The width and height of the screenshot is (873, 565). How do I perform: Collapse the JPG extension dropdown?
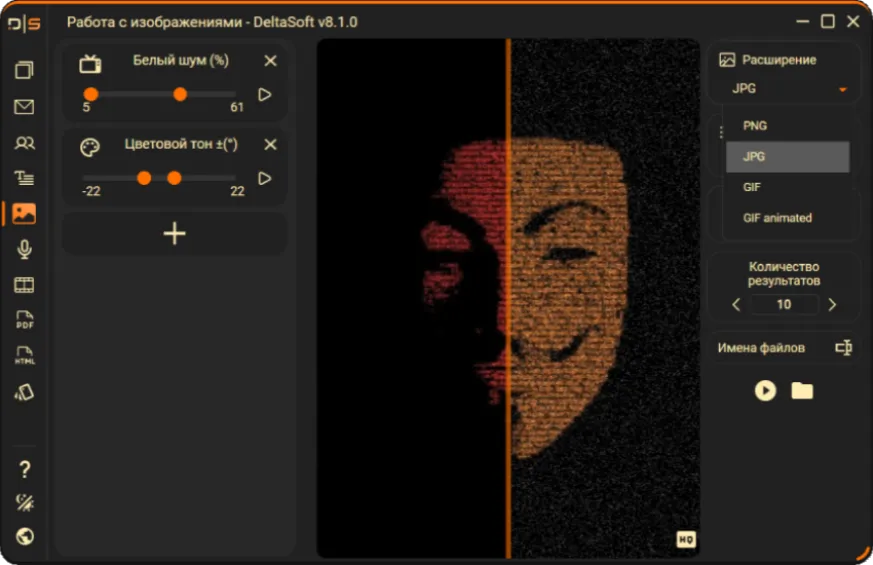[x=842, y=89]
